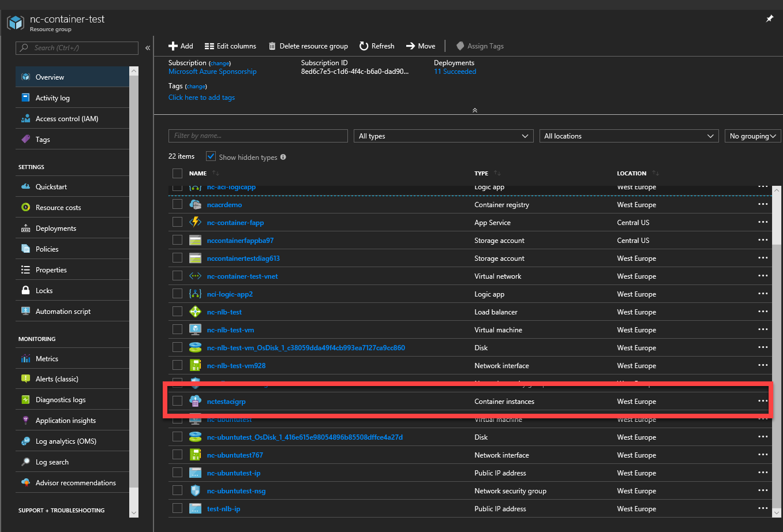The image size is (783, 532).
Task: Open Resource costs menu item
Action: (72, 207)
